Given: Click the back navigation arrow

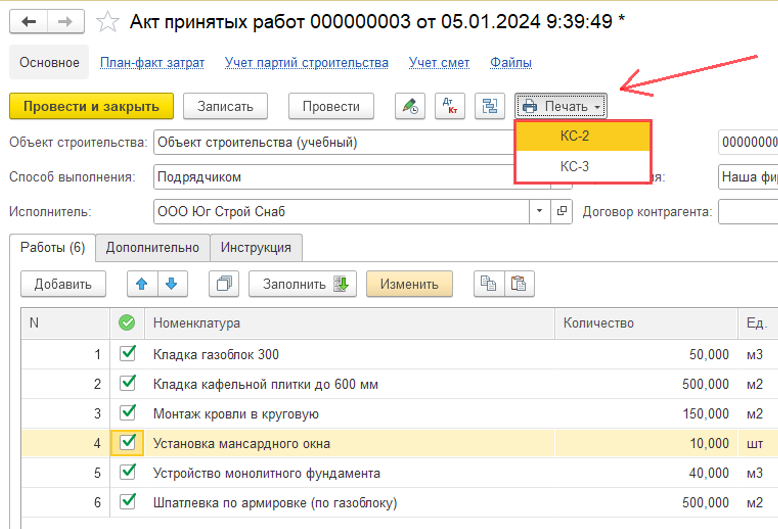Looking at the screenshot, I should tap(28, 21).
